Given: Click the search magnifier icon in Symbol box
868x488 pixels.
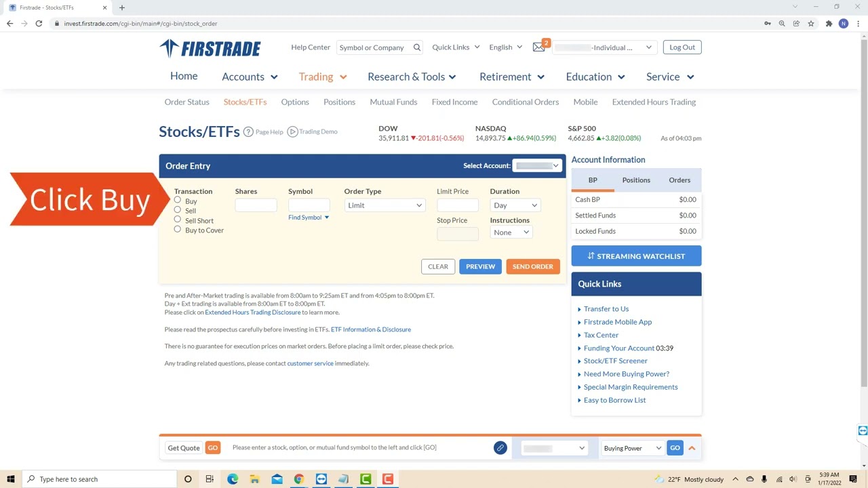Looking at the screenshot, I should coord(417,47).
